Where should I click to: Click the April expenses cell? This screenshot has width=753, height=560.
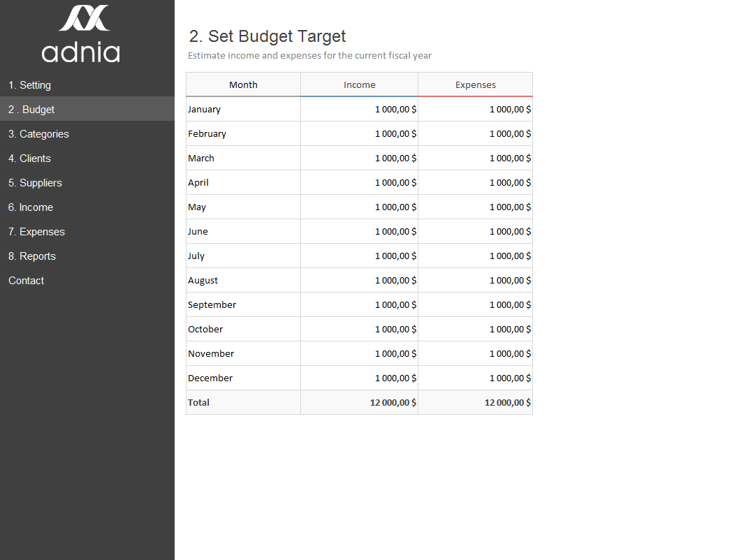(476, 183)
